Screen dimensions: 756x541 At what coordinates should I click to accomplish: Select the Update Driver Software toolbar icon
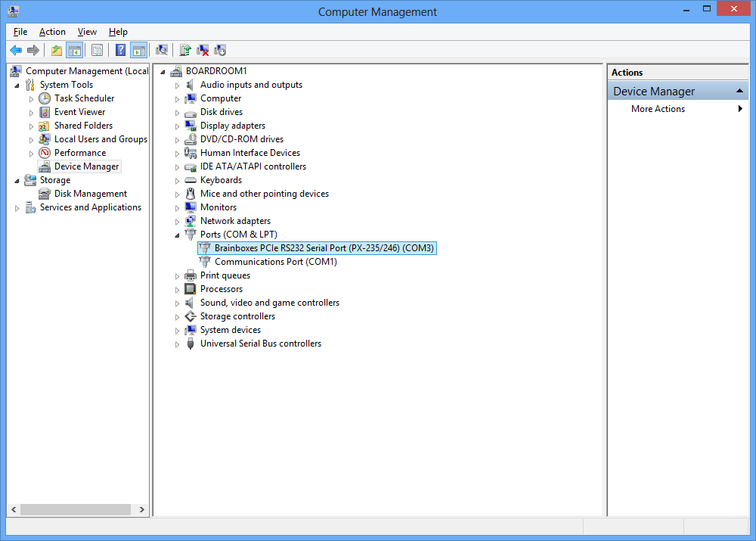pyautogui.click(x=185, y=50)
